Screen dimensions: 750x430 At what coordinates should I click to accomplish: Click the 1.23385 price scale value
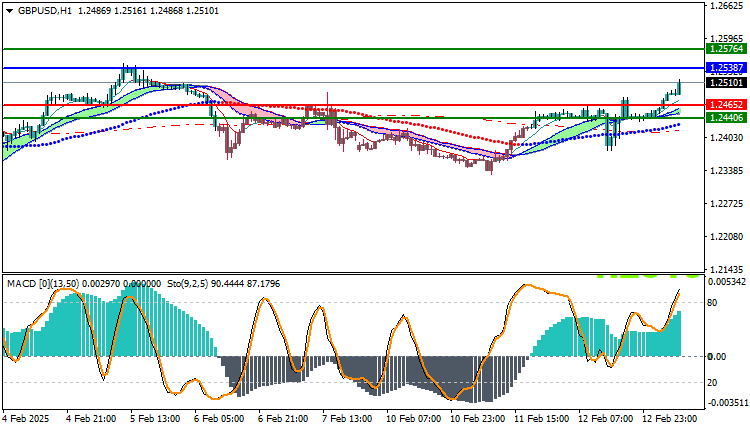tap(726, 171)
